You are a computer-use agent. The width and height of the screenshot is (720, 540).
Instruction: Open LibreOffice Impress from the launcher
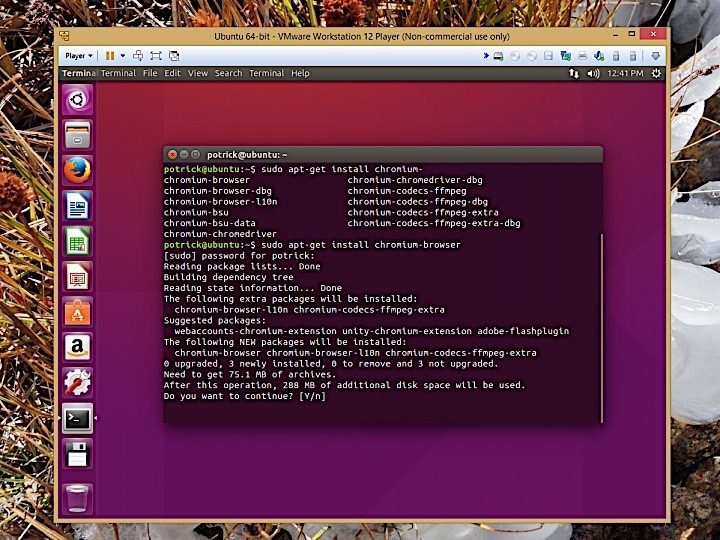pyautogui.click(x=77, y=276)
